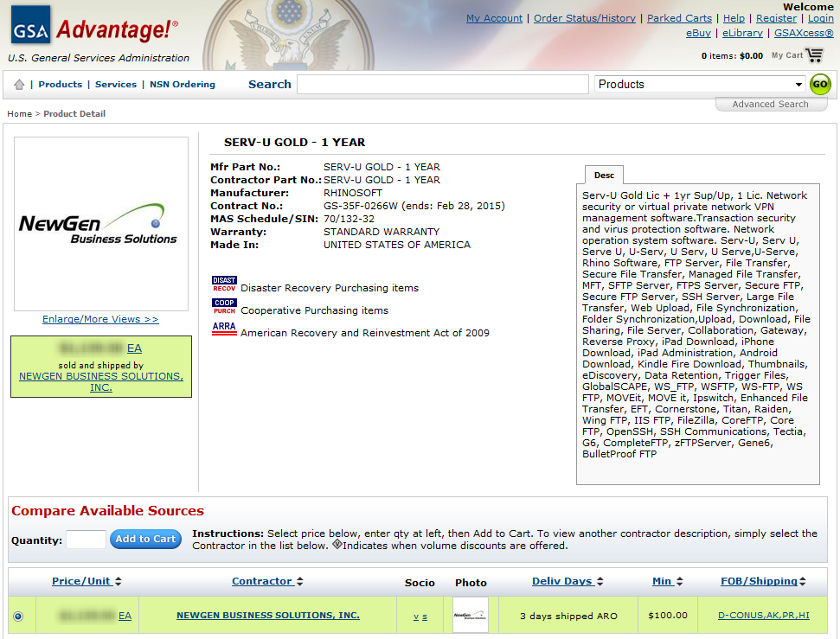
Task: Click the '$100.00' minimum order cell
Action: pyautogui.click(x=668, y=616)
